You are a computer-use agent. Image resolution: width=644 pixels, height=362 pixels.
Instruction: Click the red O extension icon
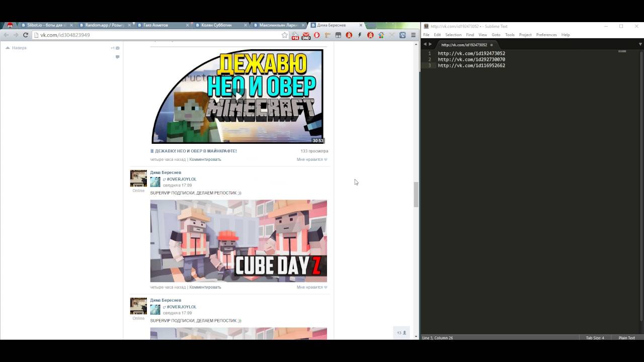pyautogui.click(x=316, y=35)
